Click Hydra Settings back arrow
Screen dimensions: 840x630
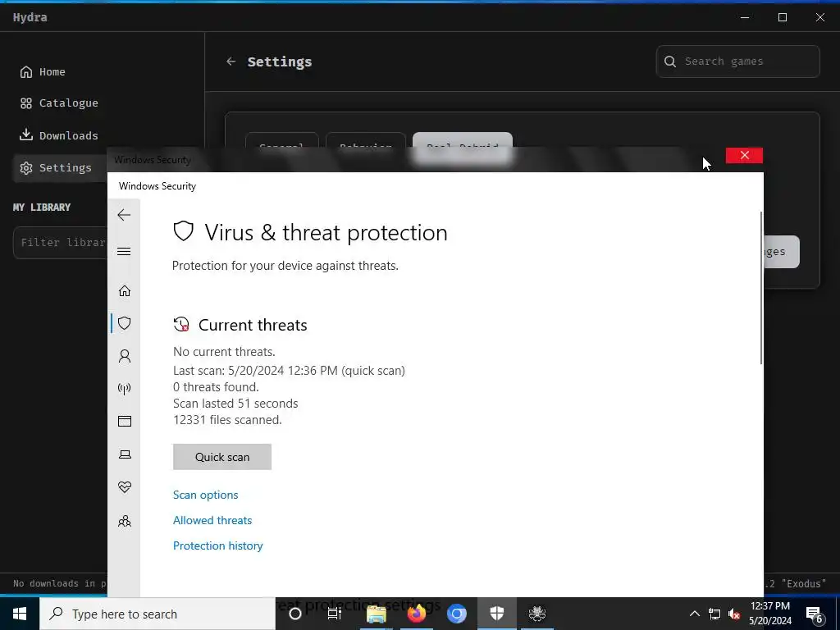pos(231,62)
